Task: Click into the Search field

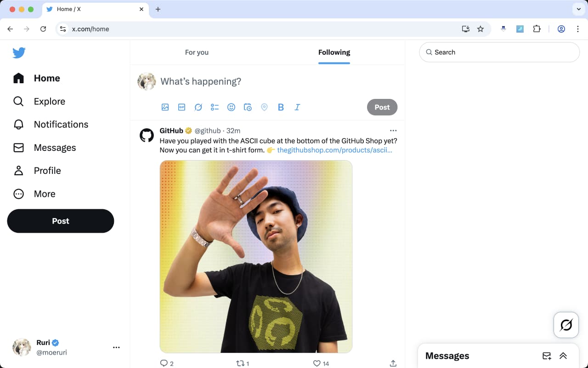Action: (x=499, y=52)
